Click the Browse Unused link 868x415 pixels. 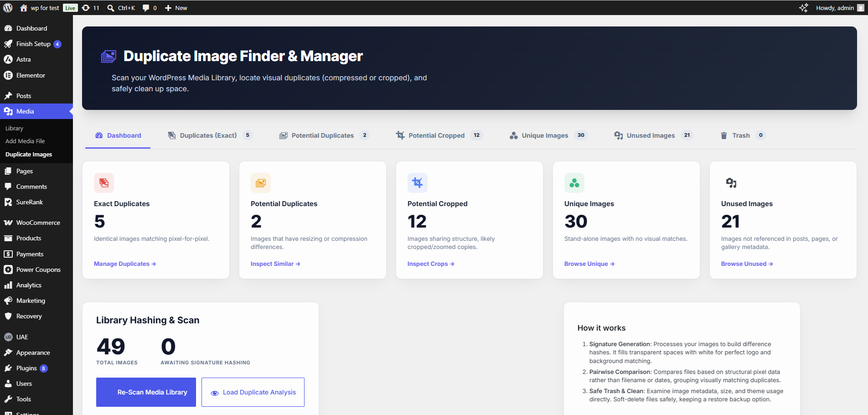pyautogui.click(x=747, y=264)
